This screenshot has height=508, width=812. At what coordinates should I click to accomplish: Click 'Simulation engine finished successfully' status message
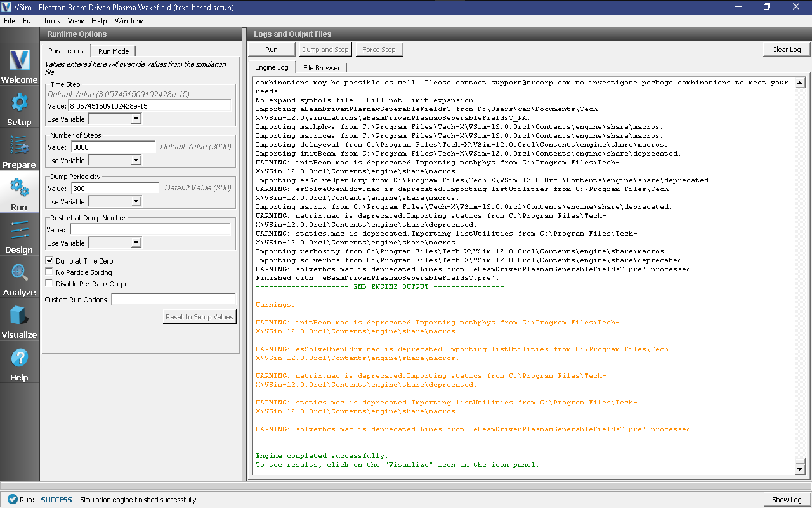click(138, 500)
